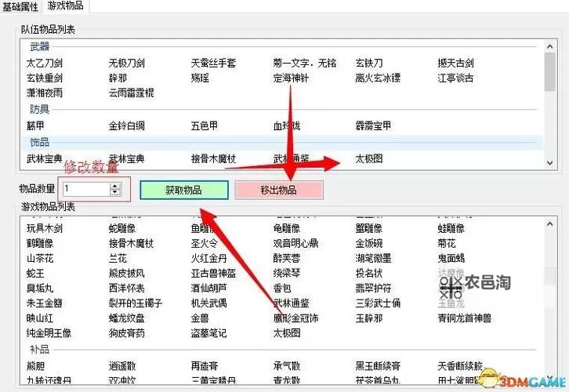Select 盗墓笔记 item
The height and width of the screenshot is (392, 569).
tap(209, 333)
